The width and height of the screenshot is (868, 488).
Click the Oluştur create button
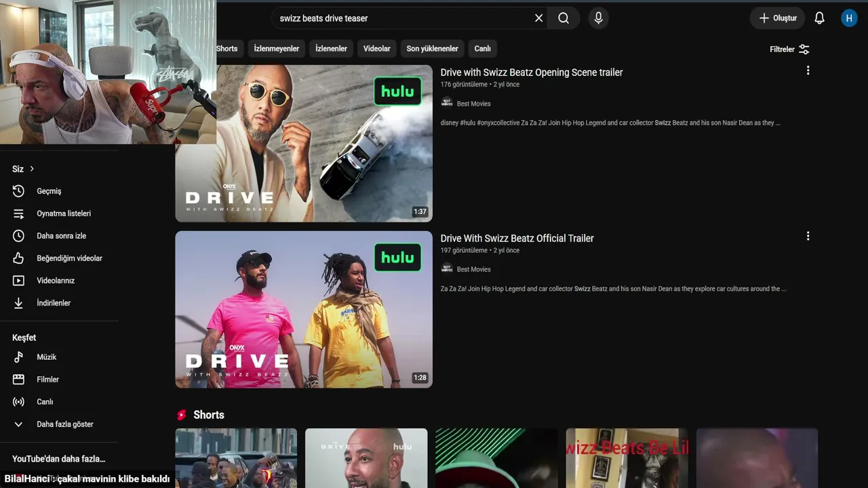point(777,18)
